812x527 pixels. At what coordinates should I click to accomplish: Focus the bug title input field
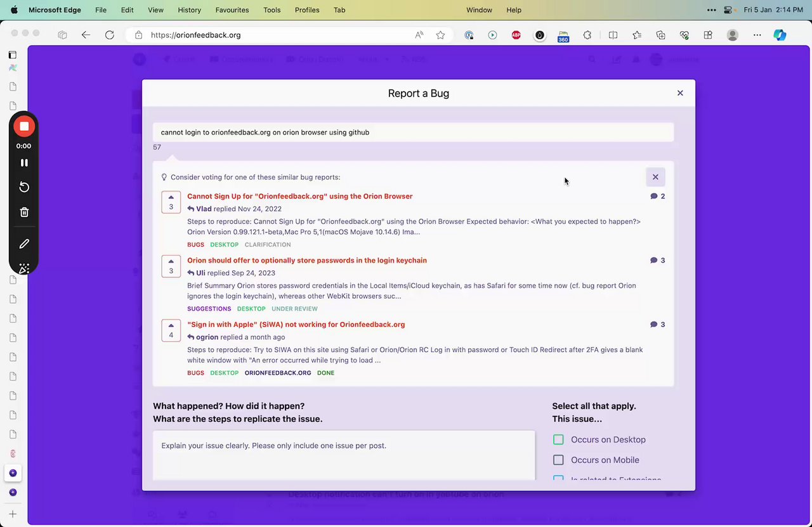pyautogui.click(x=413, y=133)
